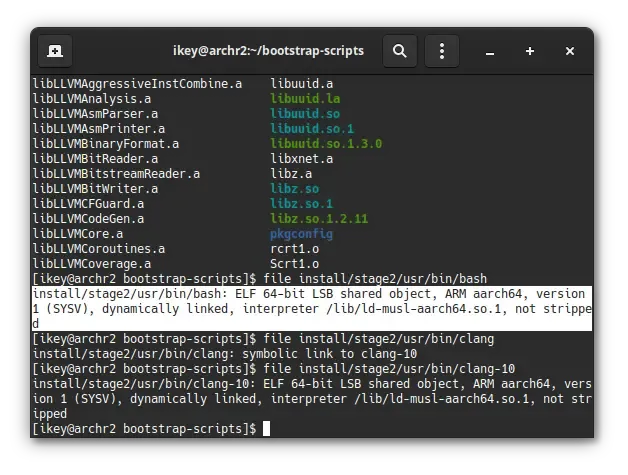The image size is (628, 475).
Task: Click the highlighted bash ELF 64-bit output
Action: (x=312, y=309)
